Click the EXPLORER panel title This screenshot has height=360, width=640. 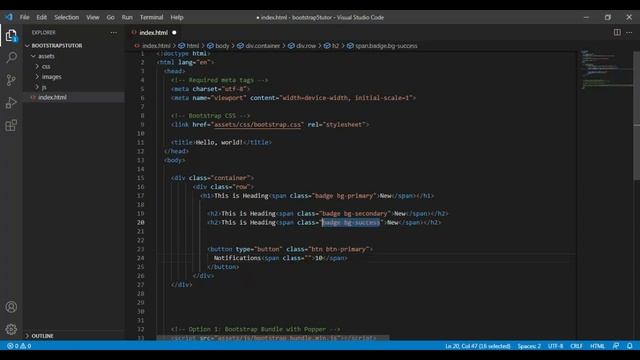pyautogui.click(x=44, y=33)
